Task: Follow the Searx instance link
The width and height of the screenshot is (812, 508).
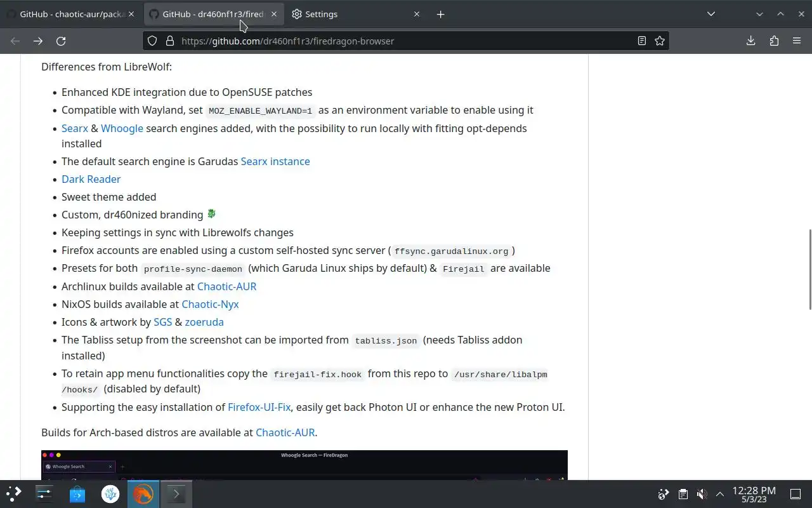Action: tap(275, 161)
